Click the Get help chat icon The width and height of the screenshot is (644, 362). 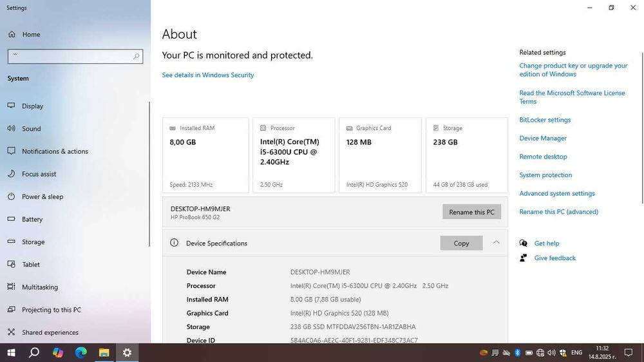(x=523, y=243)
